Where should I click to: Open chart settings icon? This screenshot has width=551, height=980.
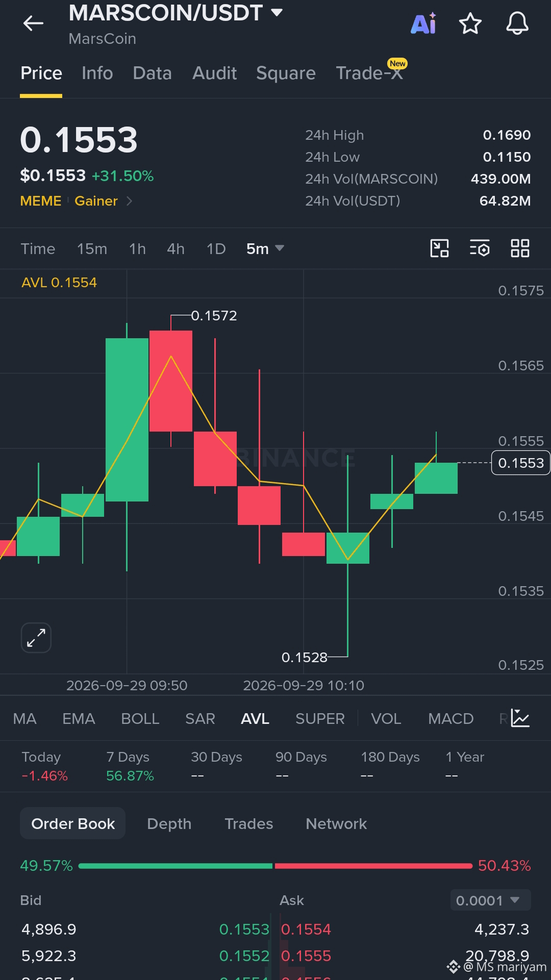480,248
